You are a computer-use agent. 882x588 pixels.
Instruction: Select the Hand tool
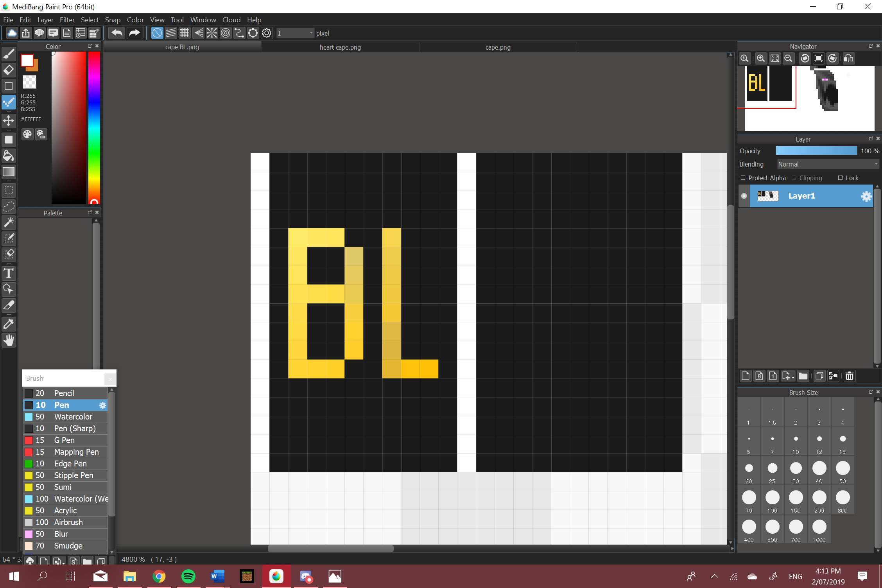[9, 341]
